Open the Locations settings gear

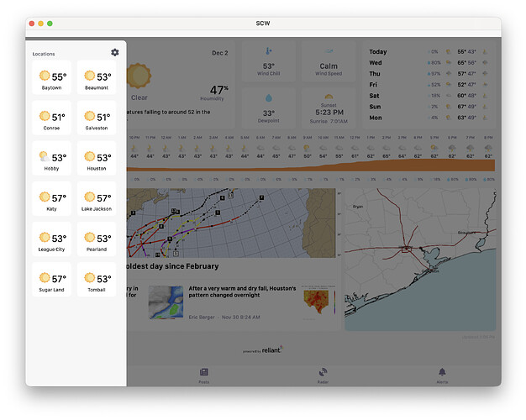[115, 52]
